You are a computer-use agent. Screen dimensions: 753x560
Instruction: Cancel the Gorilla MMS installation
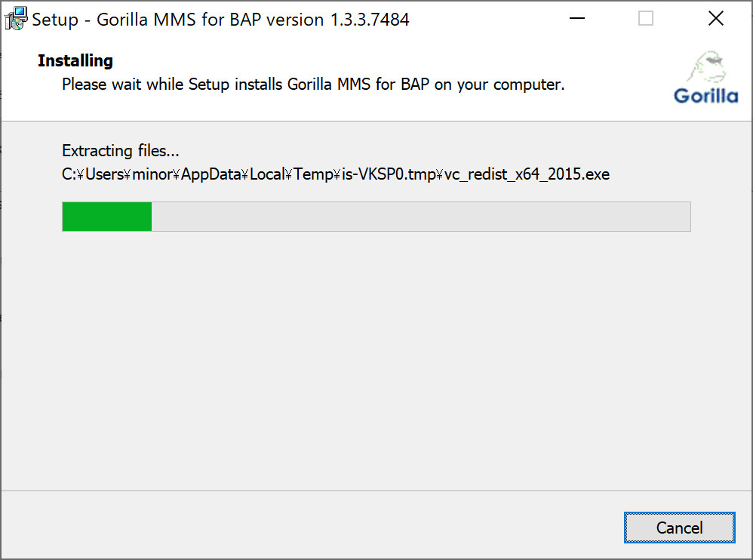point(678,528)
